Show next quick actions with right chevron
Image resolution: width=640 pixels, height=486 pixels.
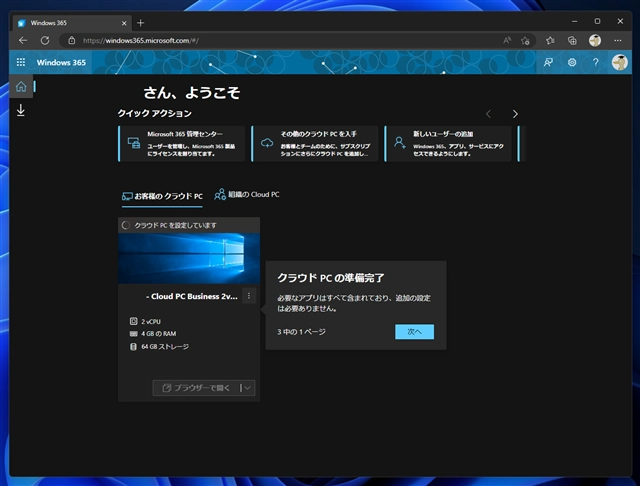coord(515,114)
